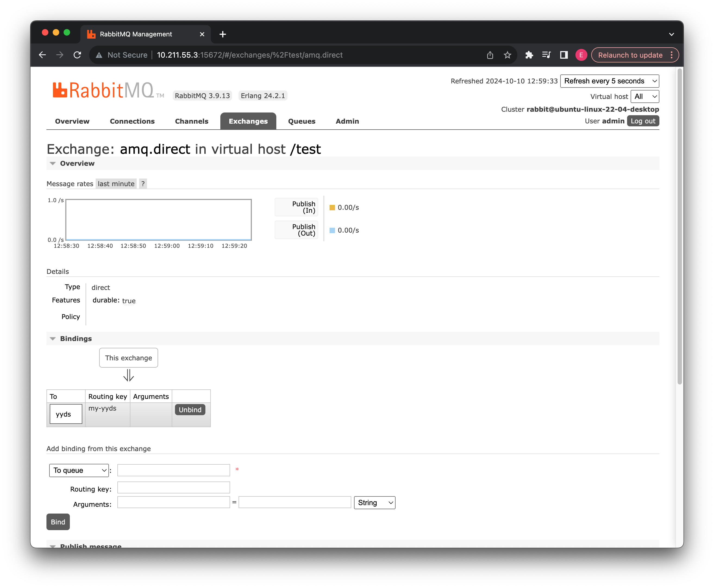
Task: Open the browser extensions puzzle icon
Action: point(529,55)
